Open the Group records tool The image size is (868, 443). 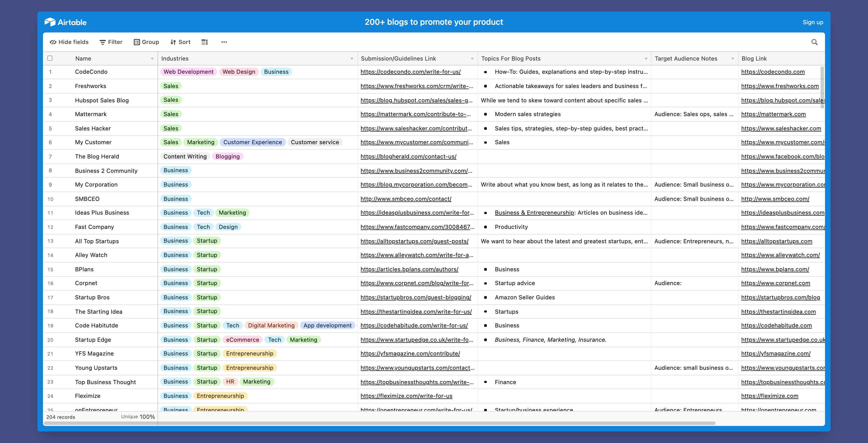tap(146, 42)
